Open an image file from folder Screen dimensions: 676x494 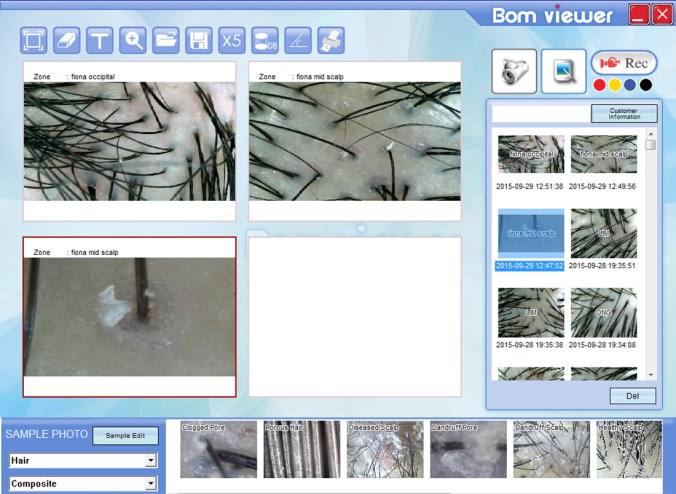(166, 41)
